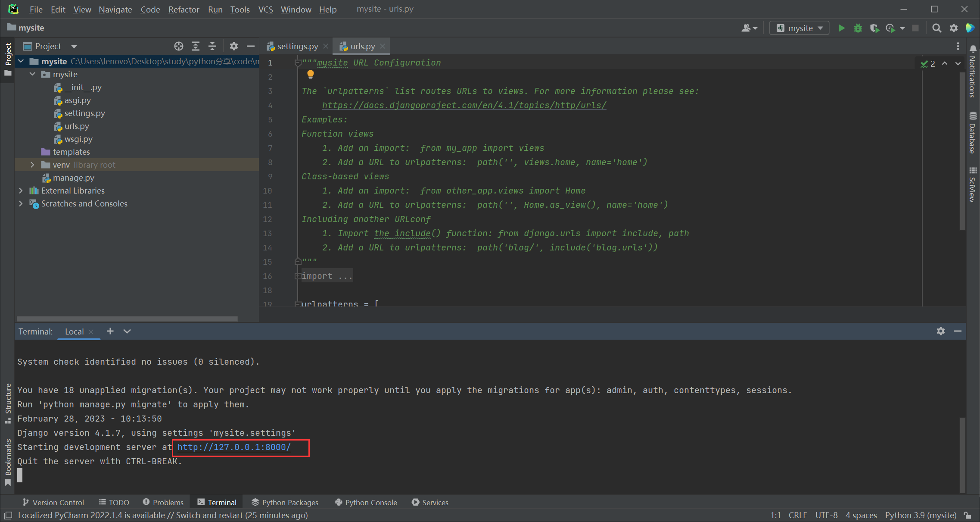Screen dimensions: 980x522
Task: Expand the folded import block
Action: click(x=297, y=276)
